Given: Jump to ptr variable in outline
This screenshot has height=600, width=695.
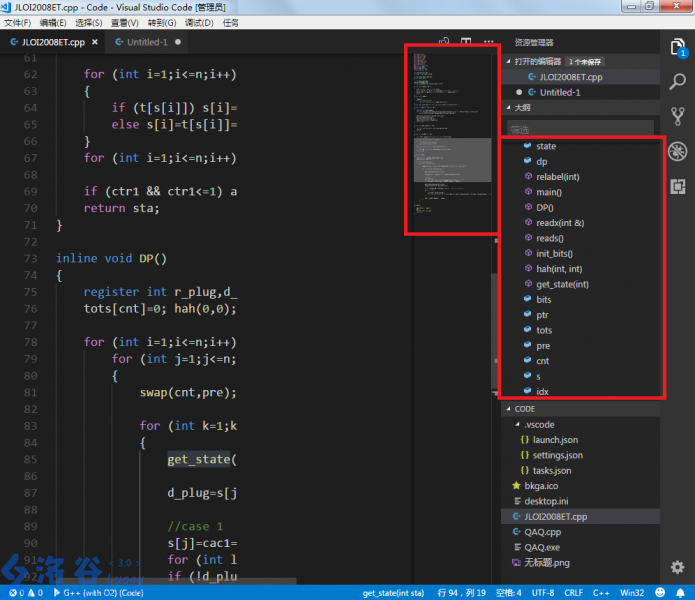Looking at the screenshot, I should pyautogui.click(x=542, y=315).
